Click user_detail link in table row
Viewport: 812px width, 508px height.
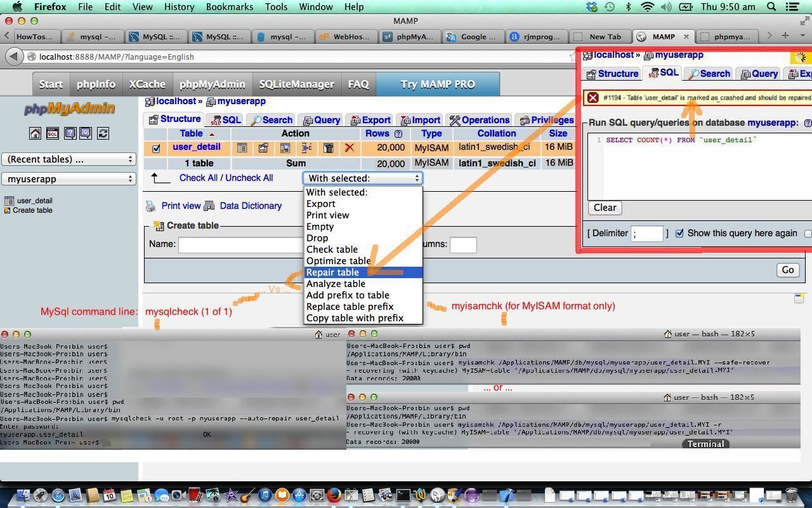point(197,147)
